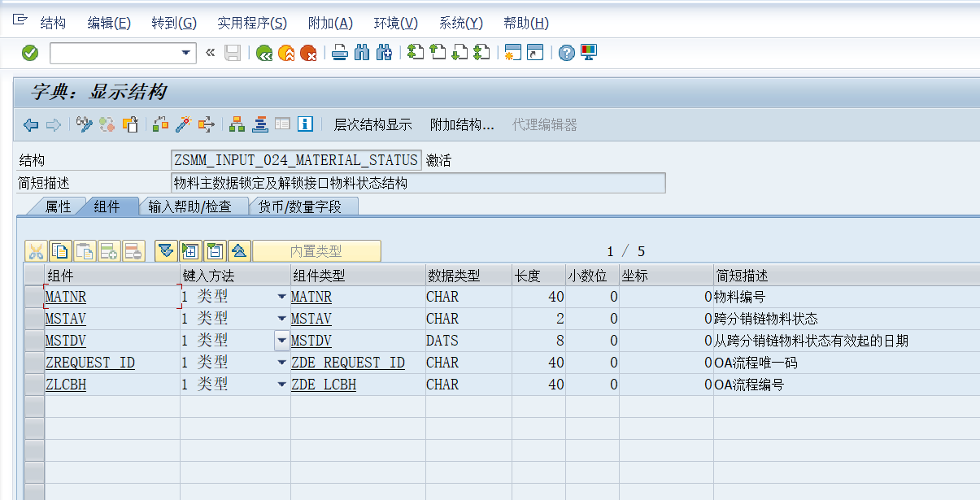Collapse the command field double-chevron
This screenshot has width=980, height=500.
[x=210, y=53]
